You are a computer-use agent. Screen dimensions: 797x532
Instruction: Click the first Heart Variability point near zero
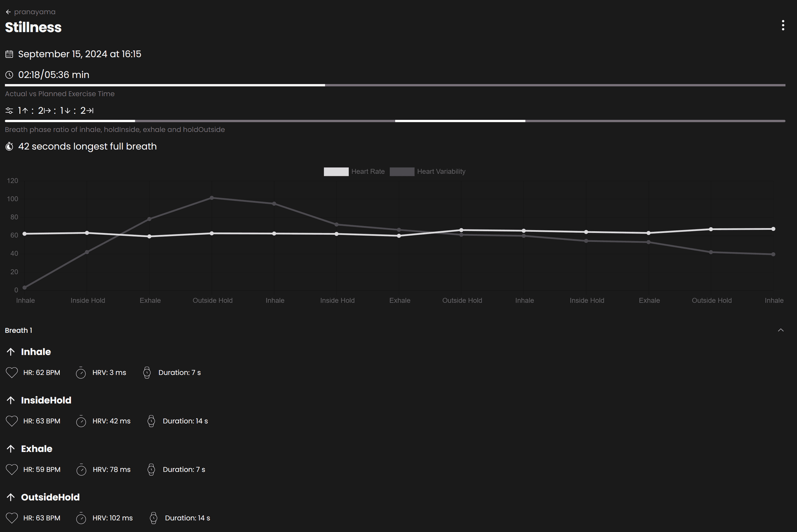coord(24,288)
